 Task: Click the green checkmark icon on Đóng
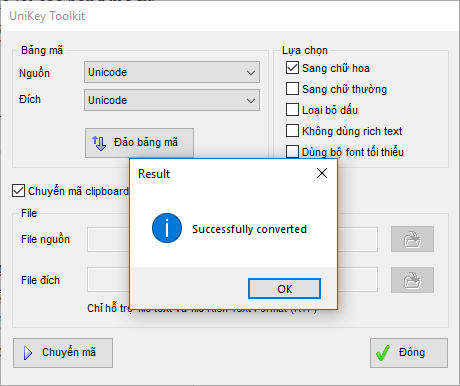[383, 353]
